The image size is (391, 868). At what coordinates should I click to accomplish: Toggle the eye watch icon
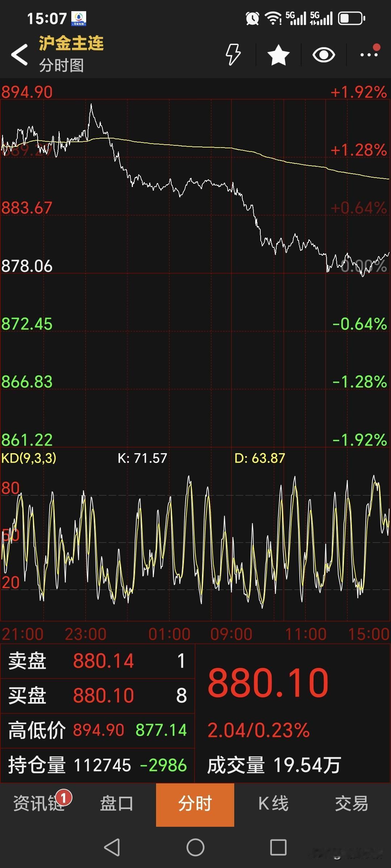click(x=324, y=55)
